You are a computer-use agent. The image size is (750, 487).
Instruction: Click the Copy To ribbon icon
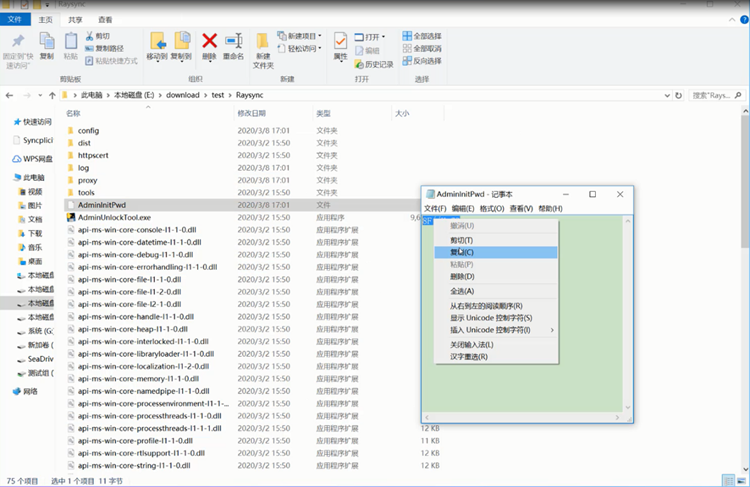pos(181,42)
